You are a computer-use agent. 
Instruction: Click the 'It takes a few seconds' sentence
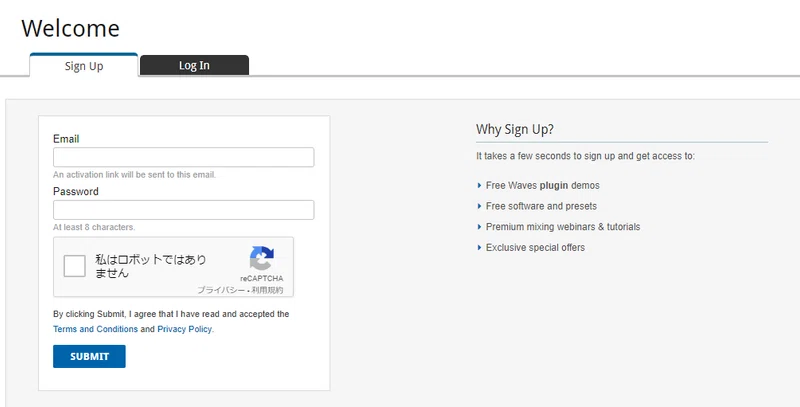point(585,156)
